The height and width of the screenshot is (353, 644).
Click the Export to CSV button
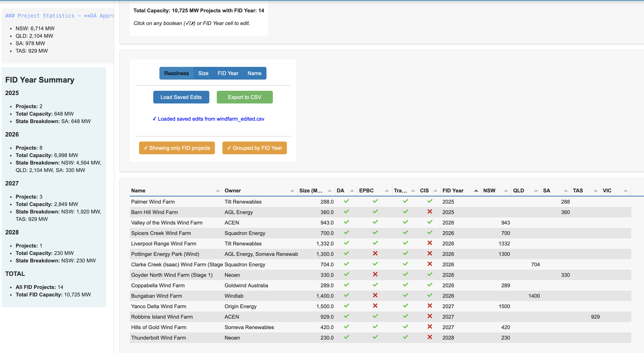click(244, 97)
